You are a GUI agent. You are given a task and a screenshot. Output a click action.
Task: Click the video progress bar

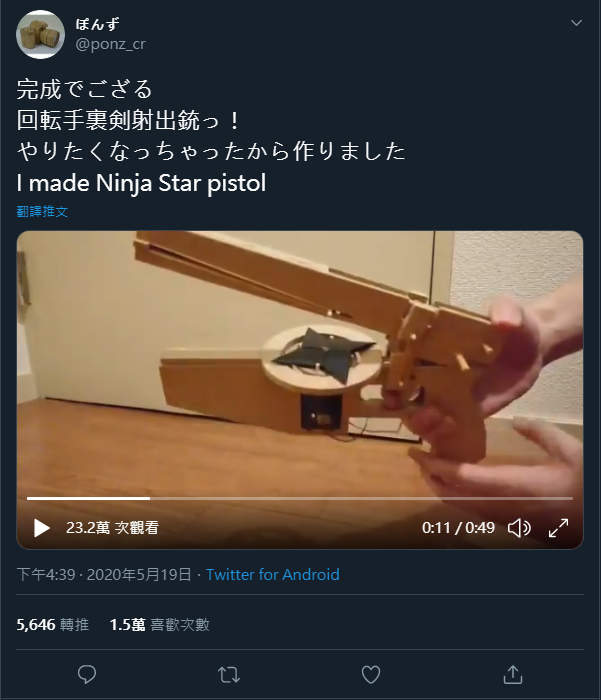click(300, 498)
